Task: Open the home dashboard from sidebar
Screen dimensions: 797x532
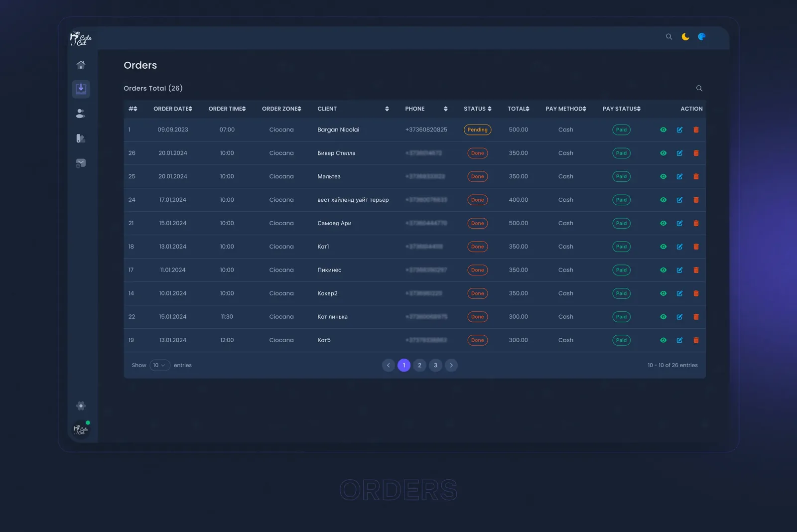Action: (x=81, y=65)
